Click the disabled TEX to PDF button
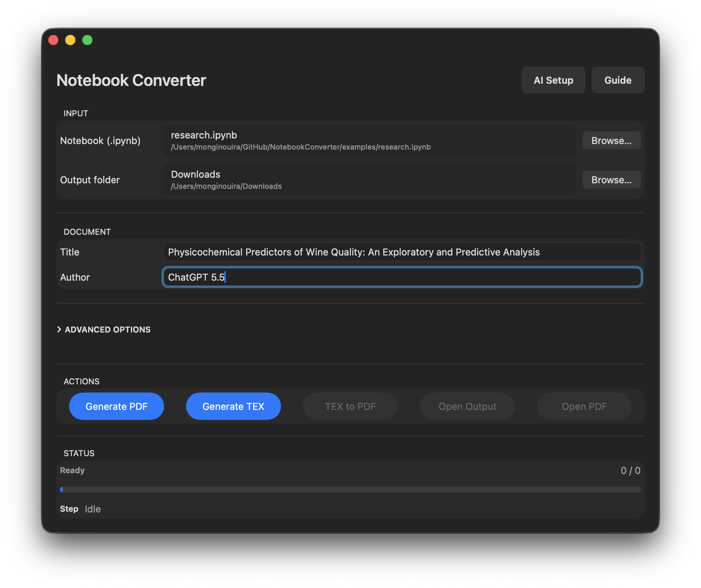This screenshot has width=701, height=588. [350, 407]
